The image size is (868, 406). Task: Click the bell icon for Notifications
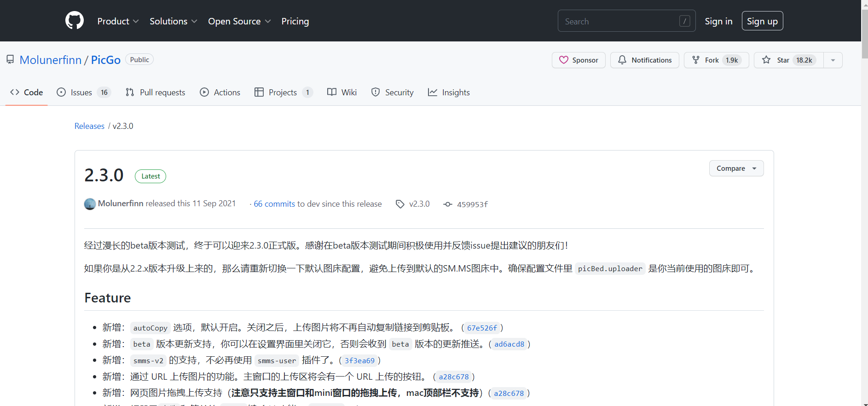pos(622,60)
